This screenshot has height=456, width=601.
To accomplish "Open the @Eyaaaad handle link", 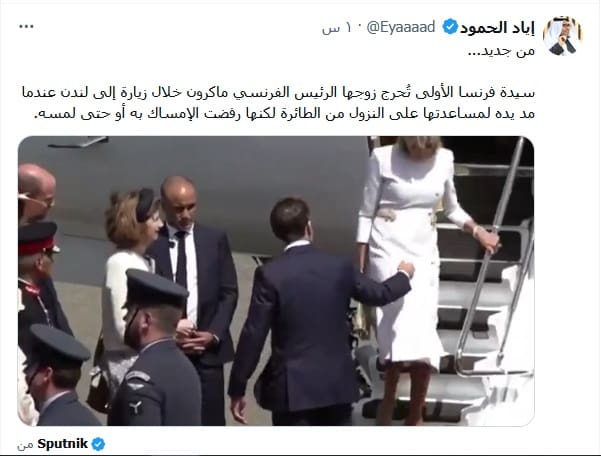I will (x=400, y=28).
